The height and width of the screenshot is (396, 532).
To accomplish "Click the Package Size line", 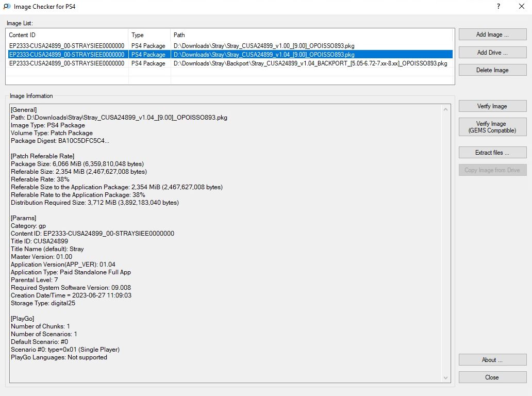I will pyautogui.click(x=77, y=164).
